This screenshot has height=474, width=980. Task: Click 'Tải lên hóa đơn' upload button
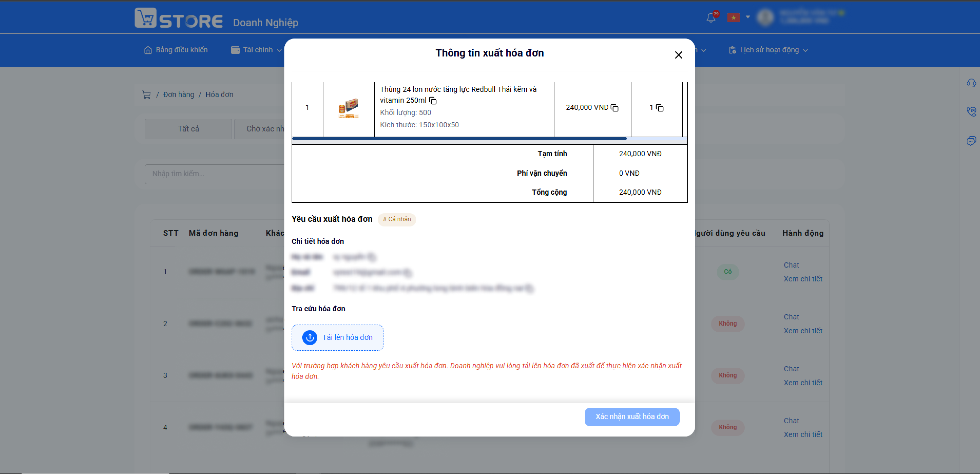click(x=338, y=337)
